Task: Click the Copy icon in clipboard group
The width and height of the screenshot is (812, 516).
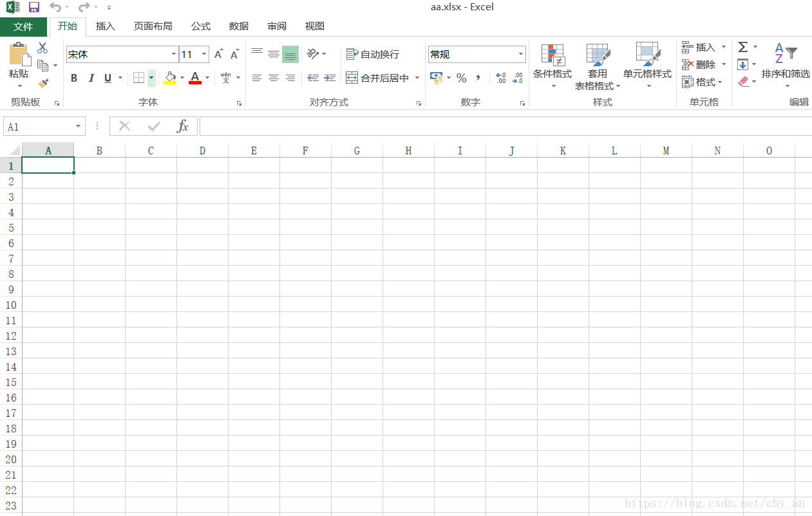Action: (42, 66)
